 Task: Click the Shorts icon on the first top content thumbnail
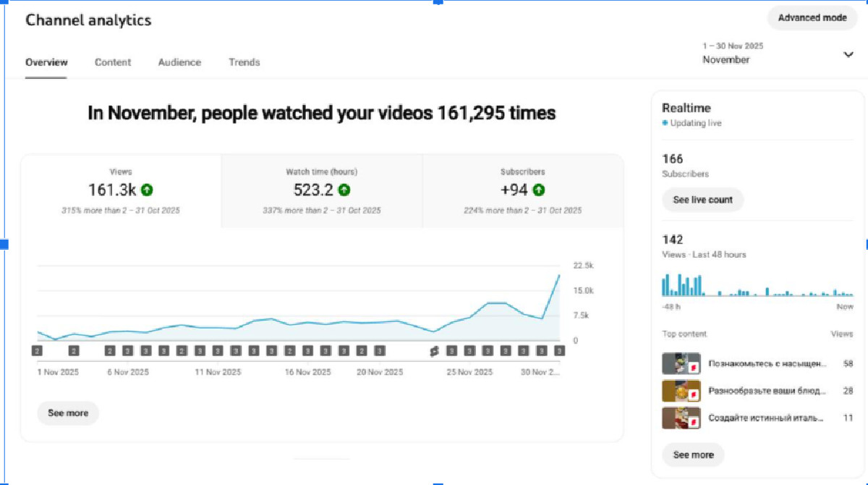click(x=692, y=367)
